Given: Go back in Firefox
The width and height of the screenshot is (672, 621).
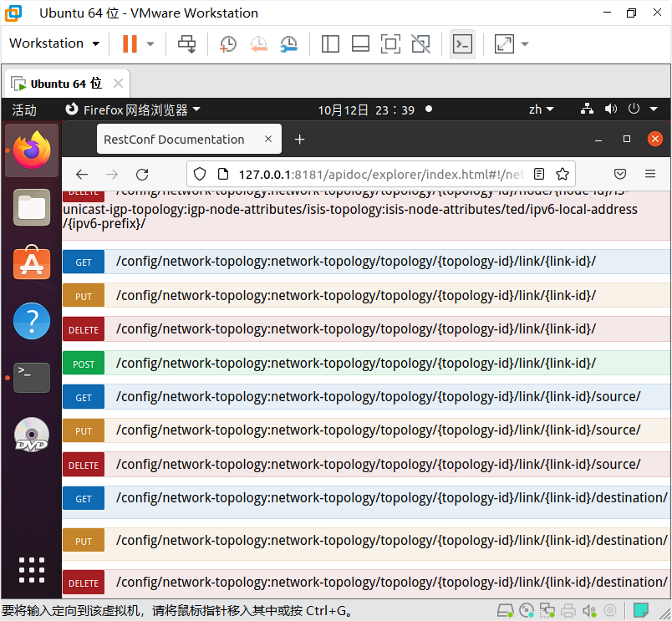Looking at the screenshot, I should (82, 175).
